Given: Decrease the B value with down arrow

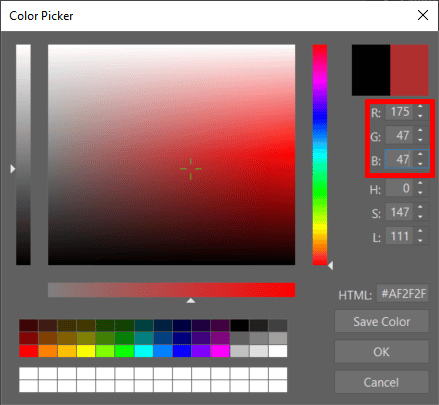Looking at the screenshot, I should 420,163.
